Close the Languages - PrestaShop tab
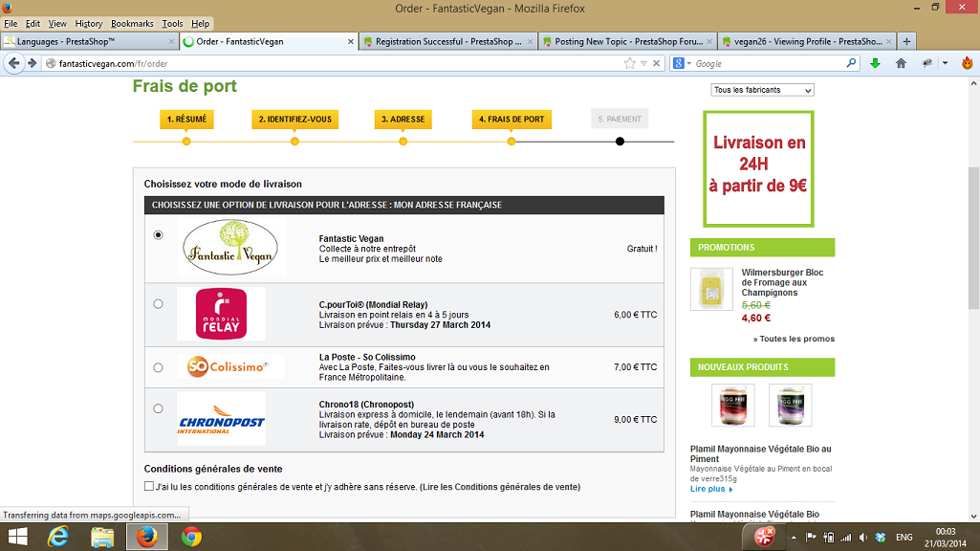980x551 pixels. (x=171, y=41)
